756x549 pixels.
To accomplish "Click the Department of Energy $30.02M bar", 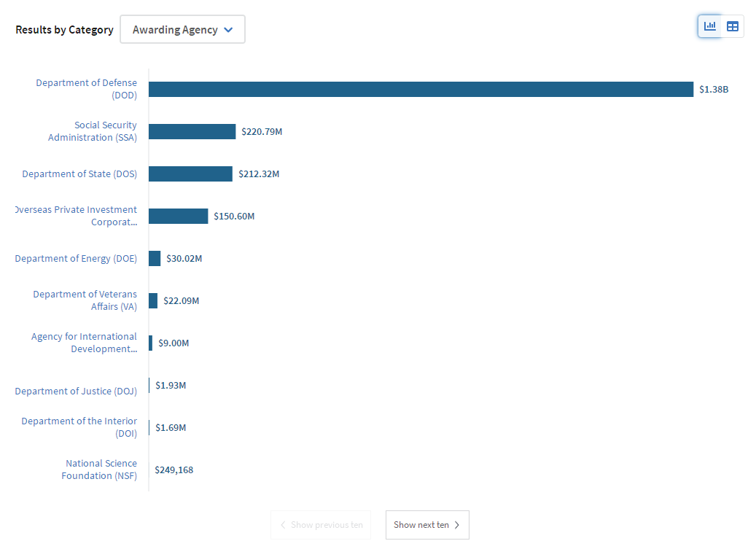I will coord(155,258).
